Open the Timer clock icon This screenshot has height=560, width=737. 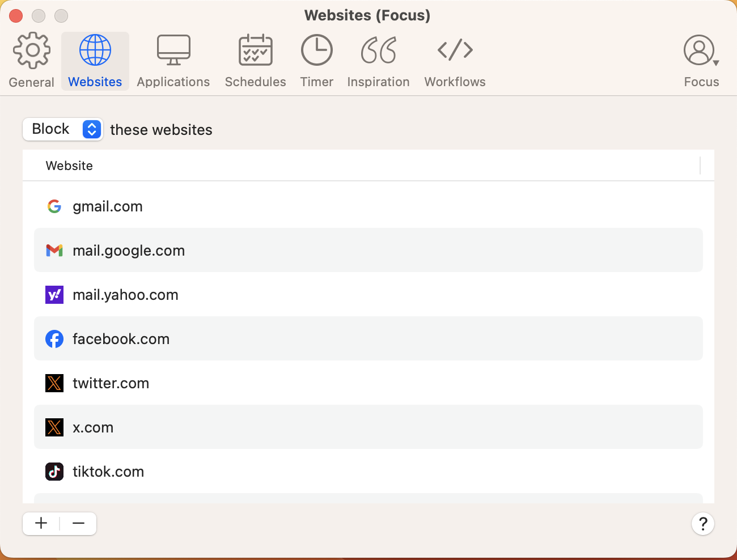(x=317, y=50)
